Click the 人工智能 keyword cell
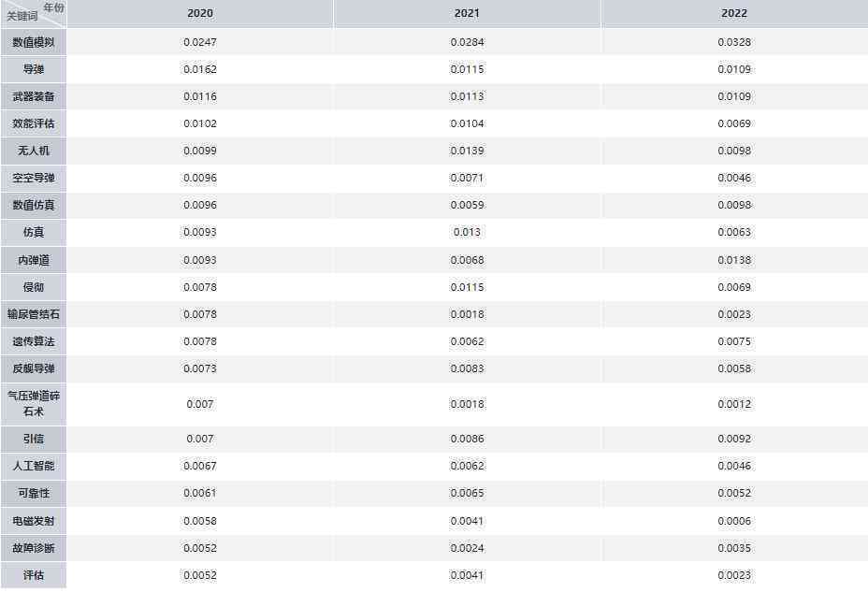The width and height of the screenshot is (868, 592). pyautogui.click(x=34, y=466)
